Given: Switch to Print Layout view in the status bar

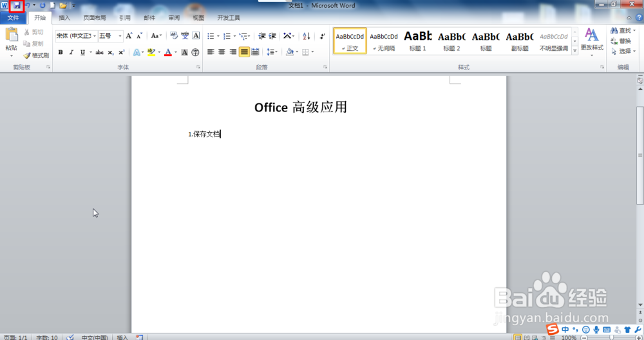Looking at the screenshot, I should click(x=518, y=337).
